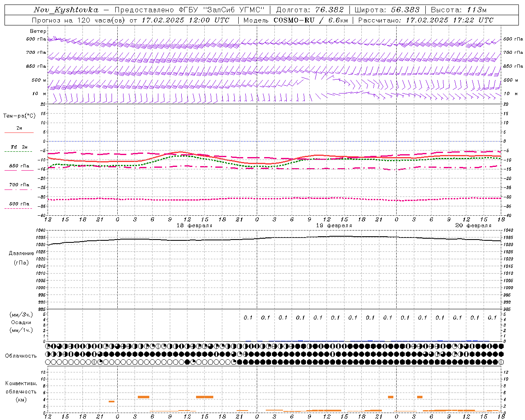Select the "ЗапСиб УГМС" provider text
525x420 pixels.
[234, 10]
